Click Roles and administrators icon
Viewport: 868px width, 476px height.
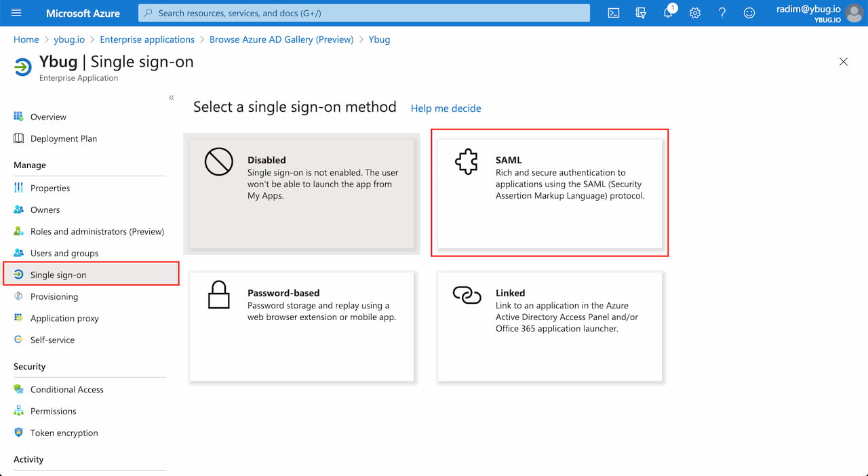coord(18,231)
